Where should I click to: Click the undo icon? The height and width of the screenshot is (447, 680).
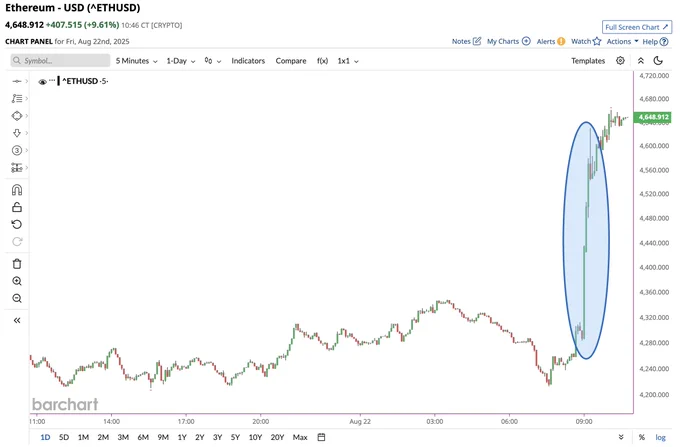[16, 224]
